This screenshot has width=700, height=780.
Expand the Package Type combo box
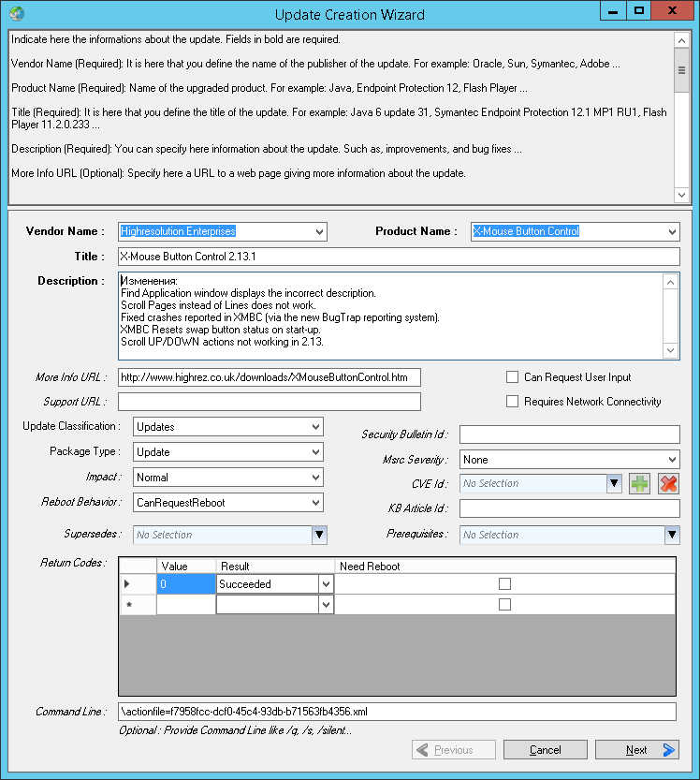315,452
